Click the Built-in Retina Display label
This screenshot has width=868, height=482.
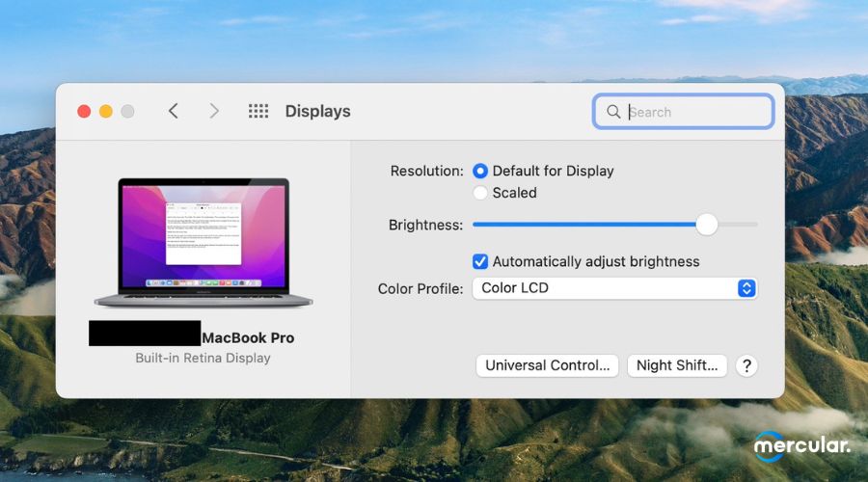(203, 358)
